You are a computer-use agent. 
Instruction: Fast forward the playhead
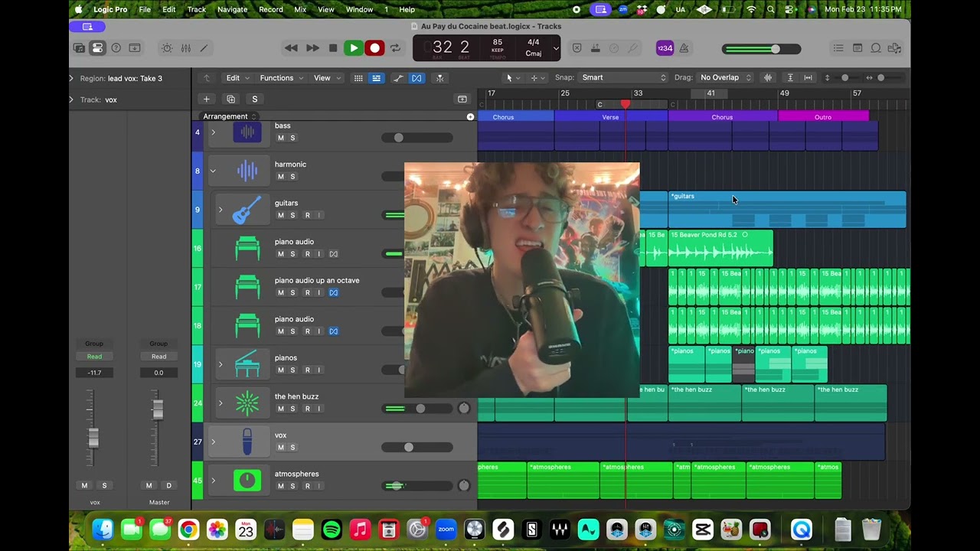click(312, 48)
